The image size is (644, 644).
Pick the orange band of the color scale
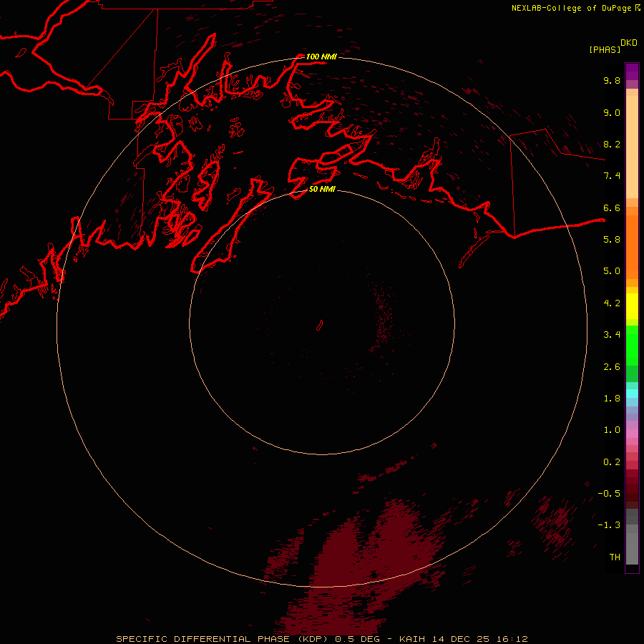point(632,246)
